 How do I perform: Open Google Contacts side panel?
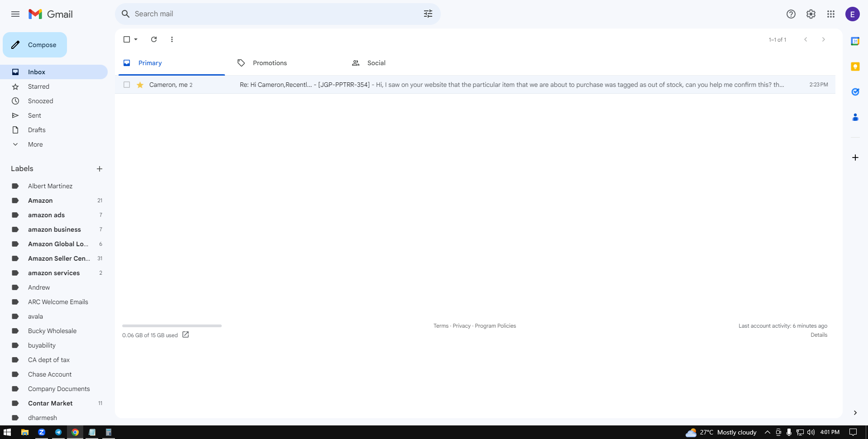coord(855,117)
